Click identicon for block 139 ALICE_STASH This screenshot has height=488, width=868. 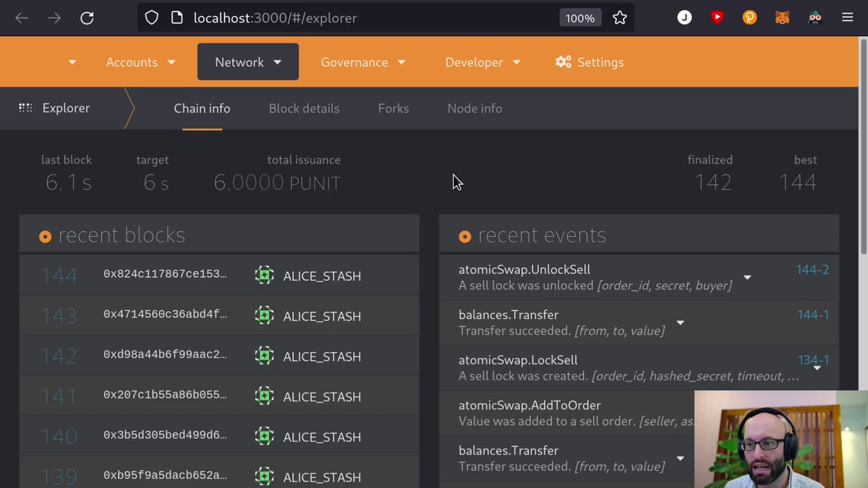[x=264, y=477]
